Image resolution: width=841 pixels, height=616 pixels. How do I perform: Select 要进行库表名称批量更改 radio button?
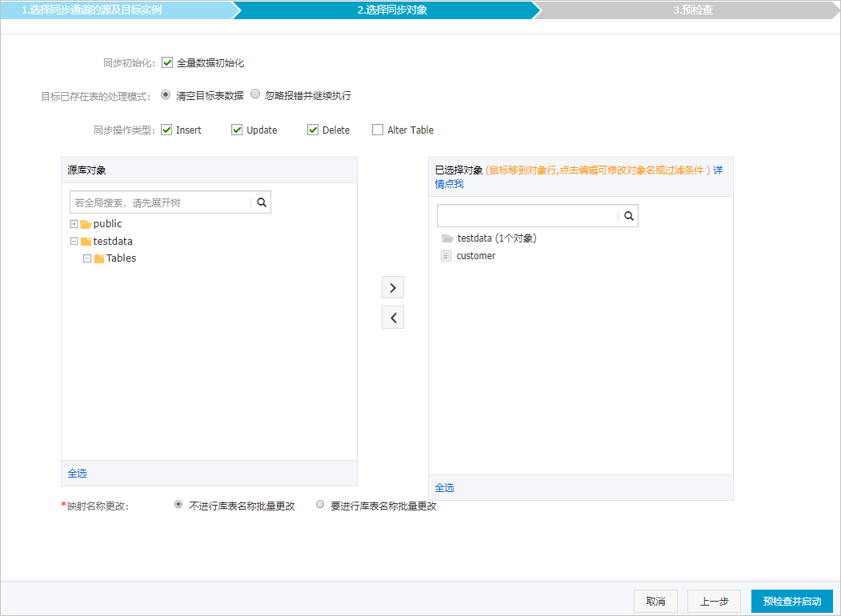click(x=320, y=504)
